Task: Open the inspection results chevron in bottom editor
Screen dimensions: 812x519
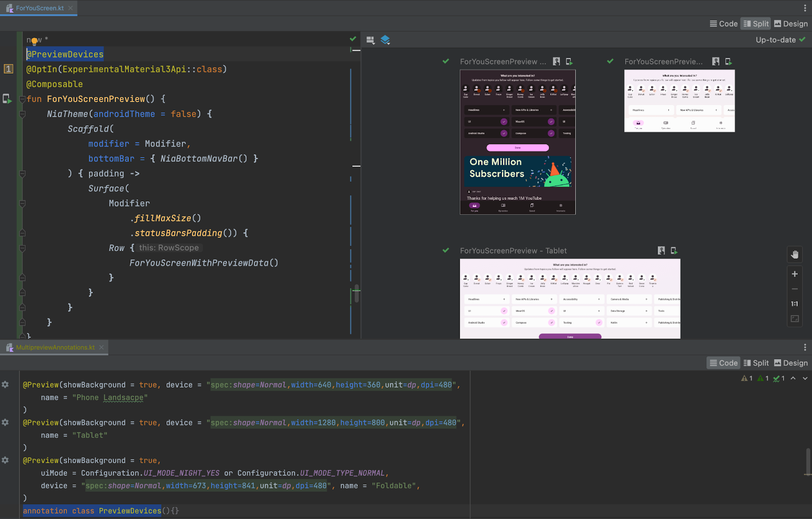Action: (x=804, y=378)
